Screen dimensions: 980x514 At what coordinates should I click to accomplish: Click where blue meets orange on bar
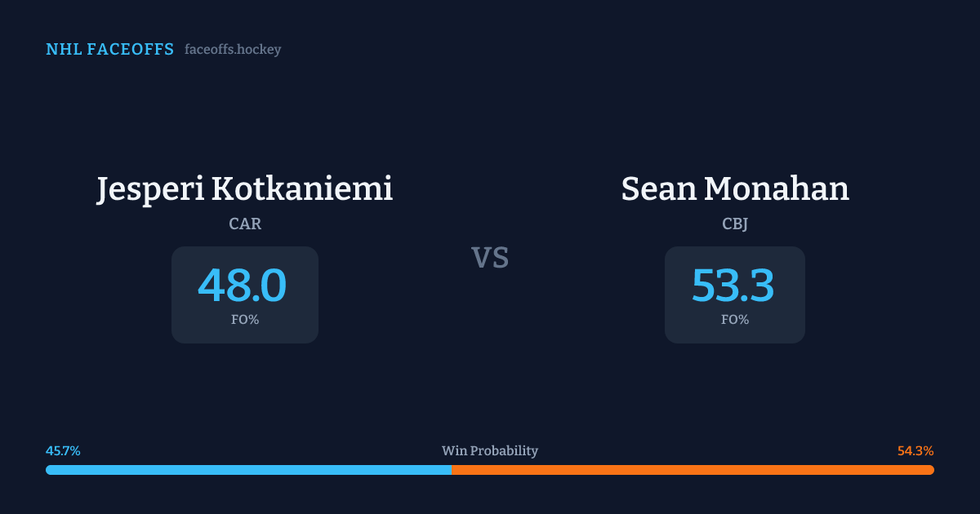tap(452, 470)
